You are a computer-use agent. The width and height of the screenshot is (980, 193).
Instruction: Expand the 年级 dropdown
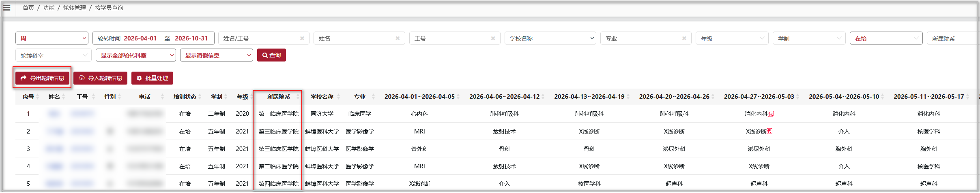(732, 38)
